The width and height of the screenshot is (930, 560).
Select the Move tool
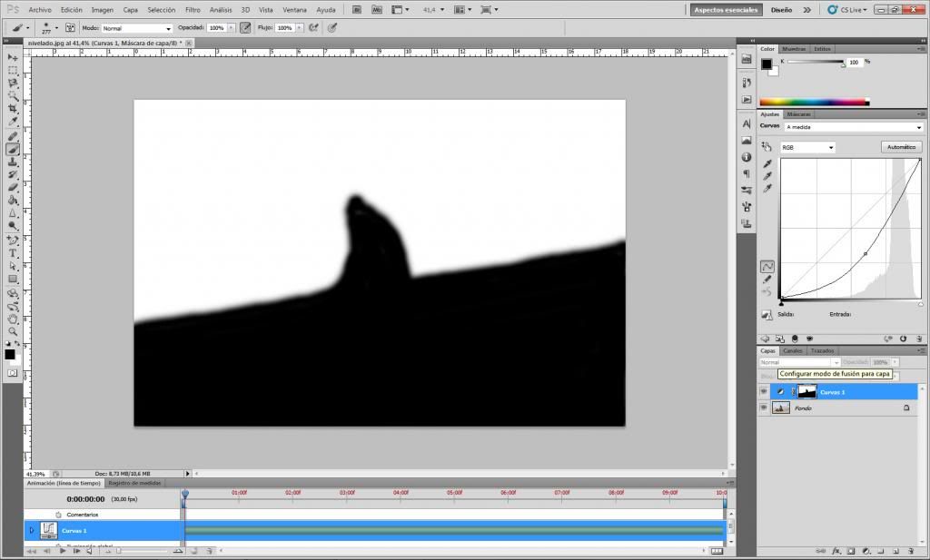(x=13, y=57)
